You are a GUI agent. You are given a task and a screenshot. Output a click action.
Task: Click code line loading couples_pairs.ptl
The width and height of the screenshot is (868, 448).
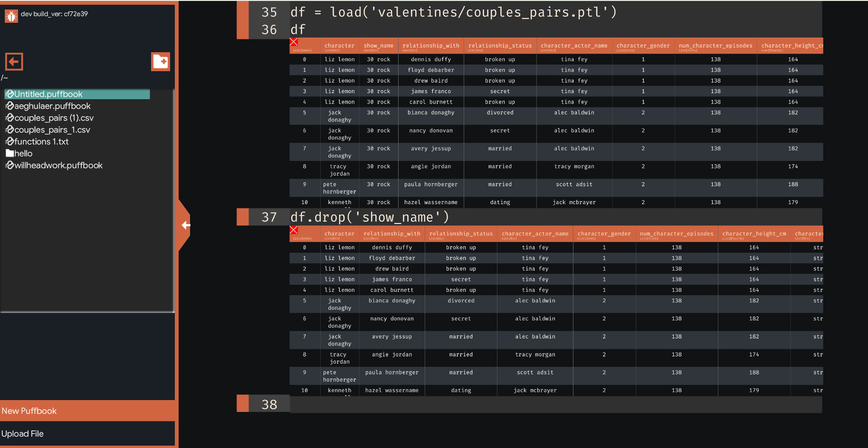click(454, 12)
